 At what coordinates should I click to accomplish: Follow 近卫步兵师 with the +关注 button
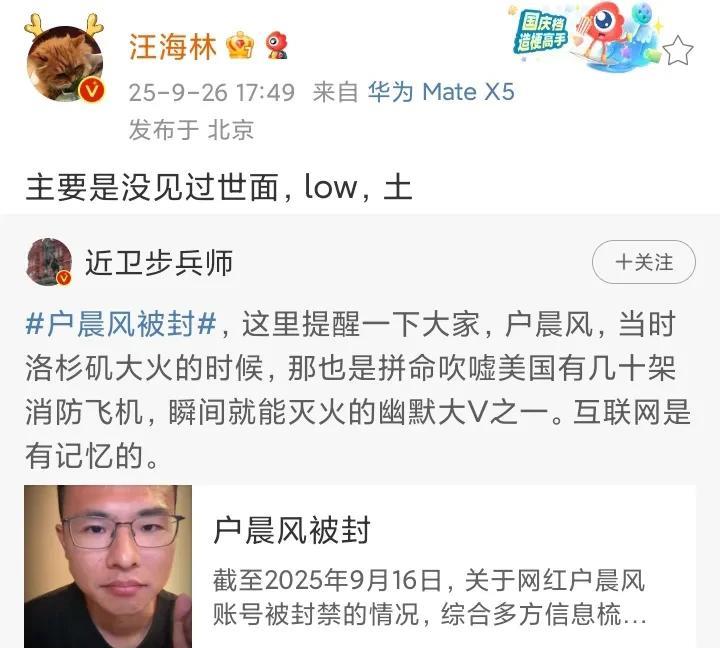[644, 262]
